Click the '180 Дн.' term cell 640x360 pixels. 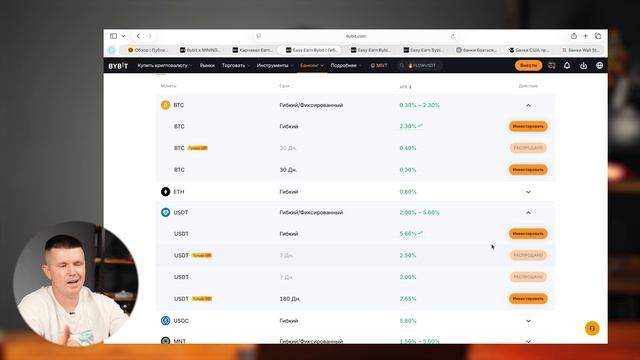point(290,299)
